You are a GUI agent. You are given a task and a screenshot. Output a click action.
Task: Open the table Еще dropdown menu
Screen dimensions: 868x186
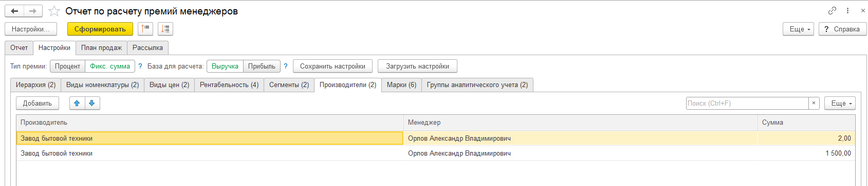(x=840, y=103)
